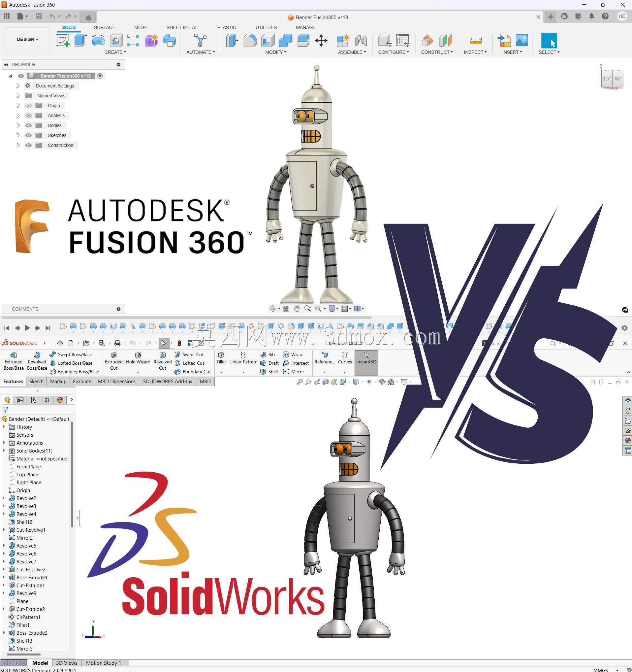Select the Create Form purple box icon

(151, 41)
